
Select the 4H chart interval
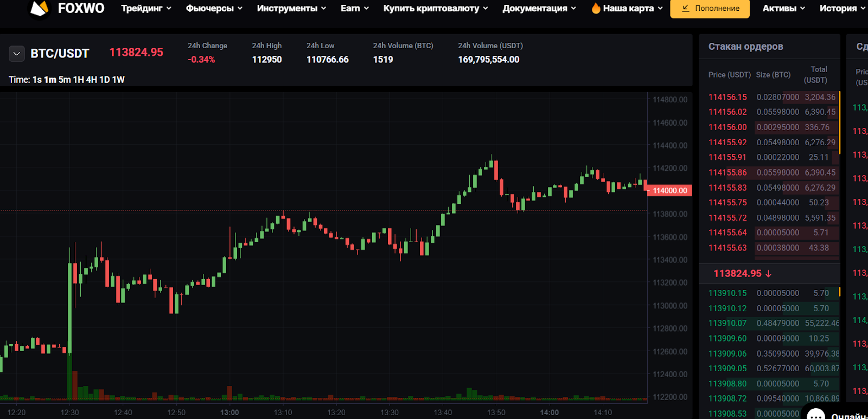[x=91, y=80]
